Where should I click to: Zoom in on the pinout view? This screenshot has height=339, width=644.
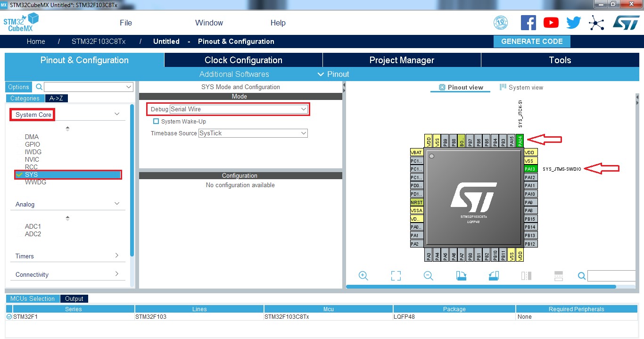click(363, 275)
